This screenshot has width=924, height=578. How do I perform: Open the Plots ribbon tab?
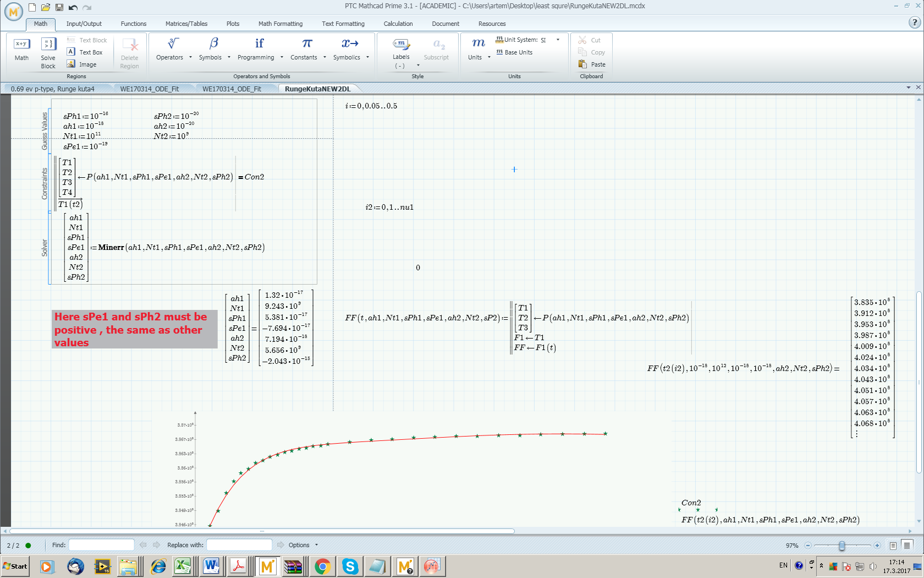coord(233,24)
